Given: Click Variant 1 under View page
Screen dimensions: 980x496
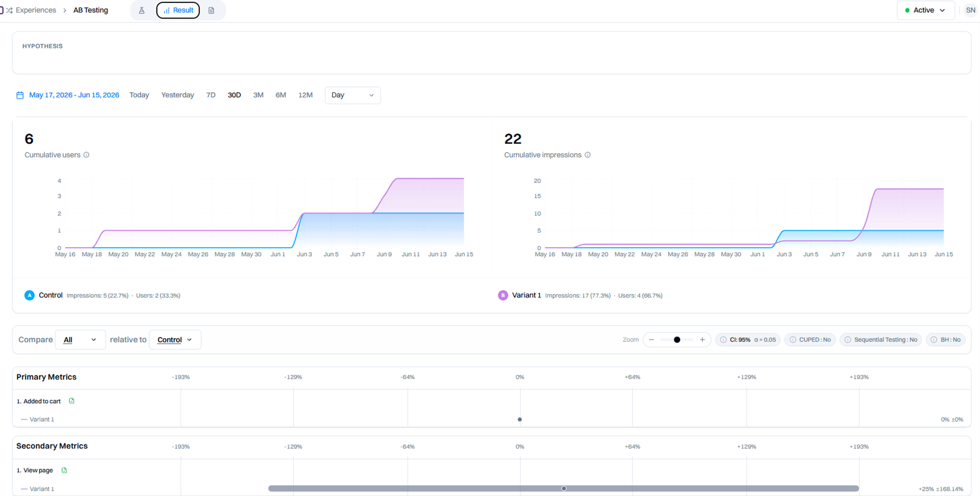Looking at the screenshot, I should point(42,489).
